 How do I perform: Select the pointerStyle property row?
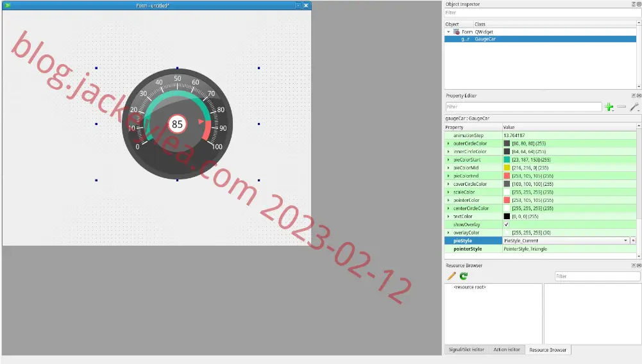click(x=541, y=249)
